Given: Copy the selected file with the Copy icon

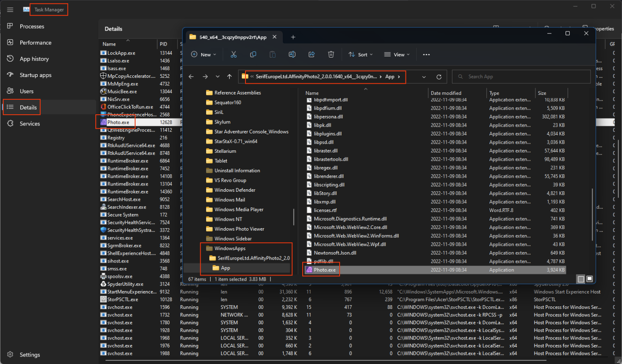Looking at the screenshot, I should point(253,54).
